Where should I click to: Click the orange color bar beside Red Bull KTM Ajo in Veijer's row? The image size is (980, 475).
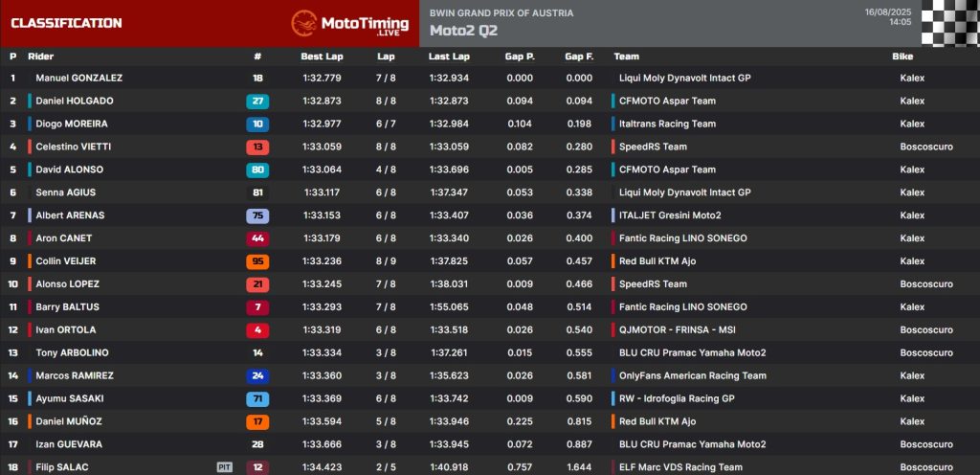pyautogui.click(x=612, y=261)
